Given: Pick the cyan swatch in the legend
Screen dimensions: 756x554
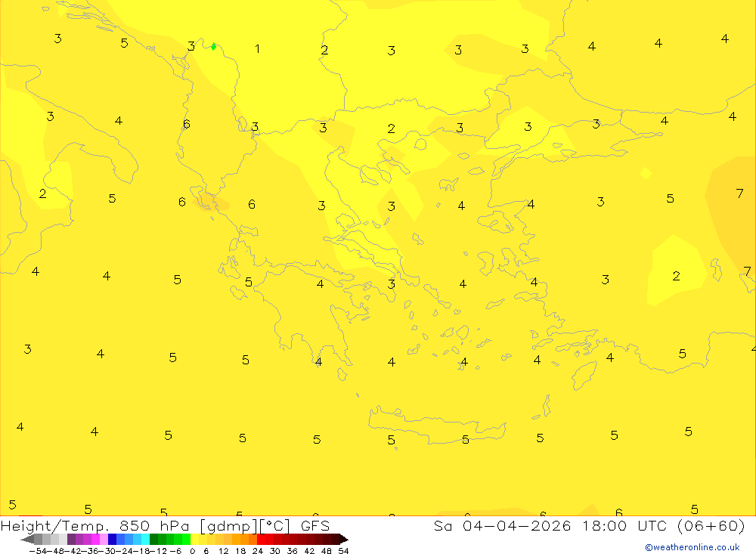Looking at the screenshot, I should pyautogui.click(x=145, y=539).
